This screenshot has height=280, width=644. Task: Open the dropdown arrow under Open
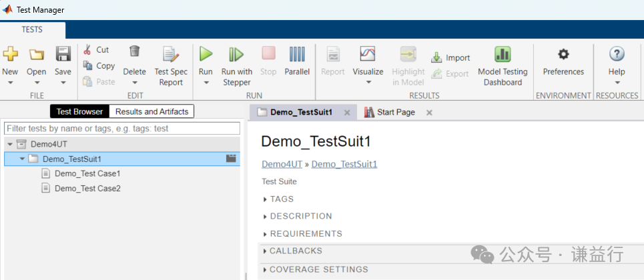click(37, 83)
